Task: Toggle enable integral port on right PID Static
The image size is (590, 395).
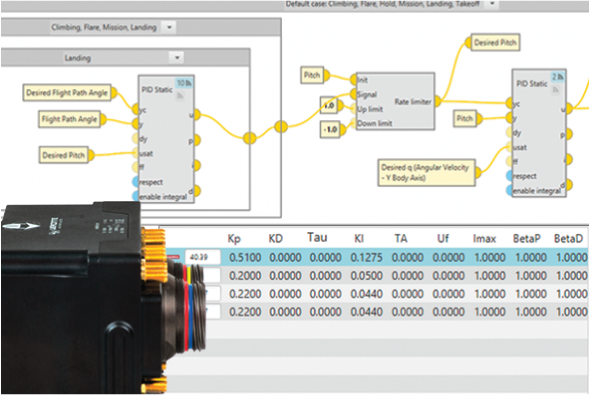Action: pos(510,190)
